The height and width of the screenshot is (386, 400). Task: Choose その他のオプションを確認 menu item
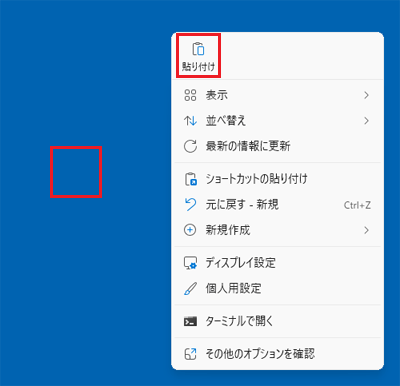click(x=277, y=354)
